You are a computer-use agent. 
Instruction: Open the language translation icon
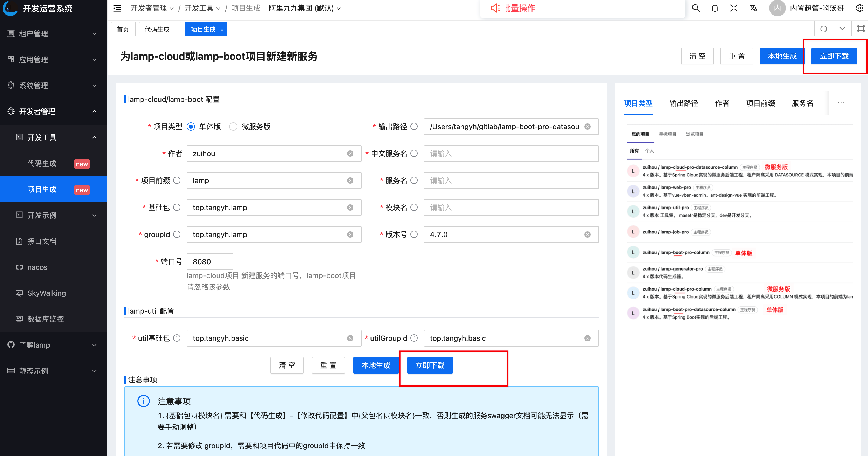[x=753, y=8]
